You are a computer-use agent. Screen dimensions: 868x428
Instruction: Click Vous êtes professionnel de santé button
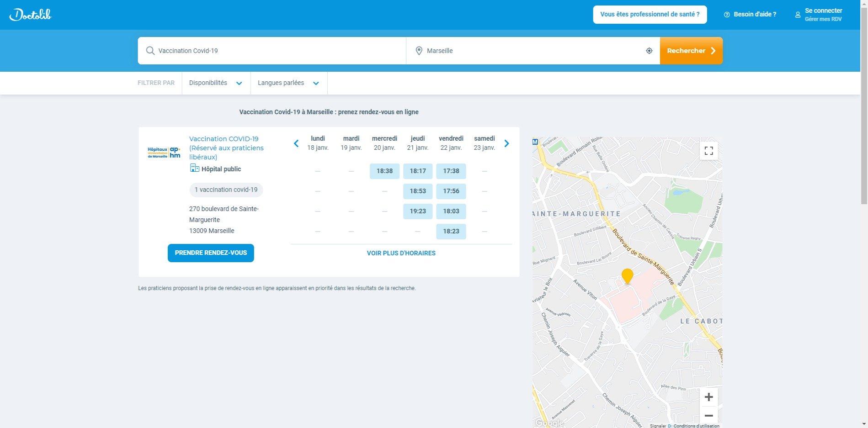(650, 15)
